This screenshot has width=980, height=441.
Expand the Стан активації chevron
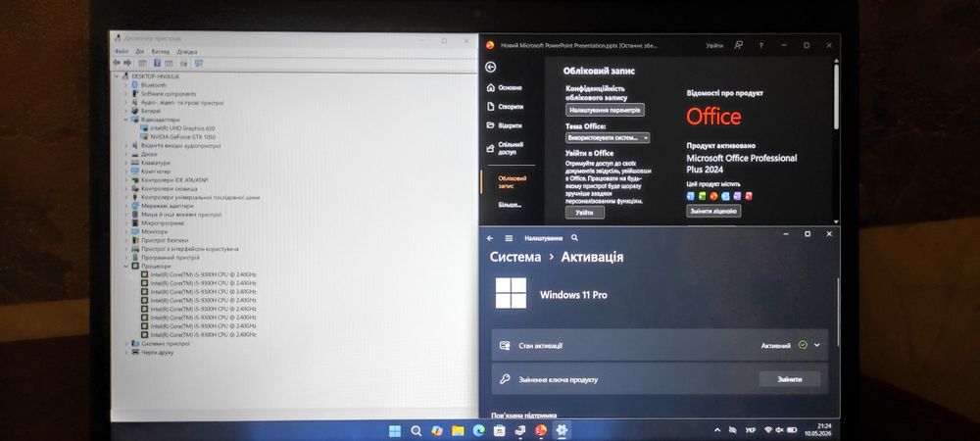point(817,345)
